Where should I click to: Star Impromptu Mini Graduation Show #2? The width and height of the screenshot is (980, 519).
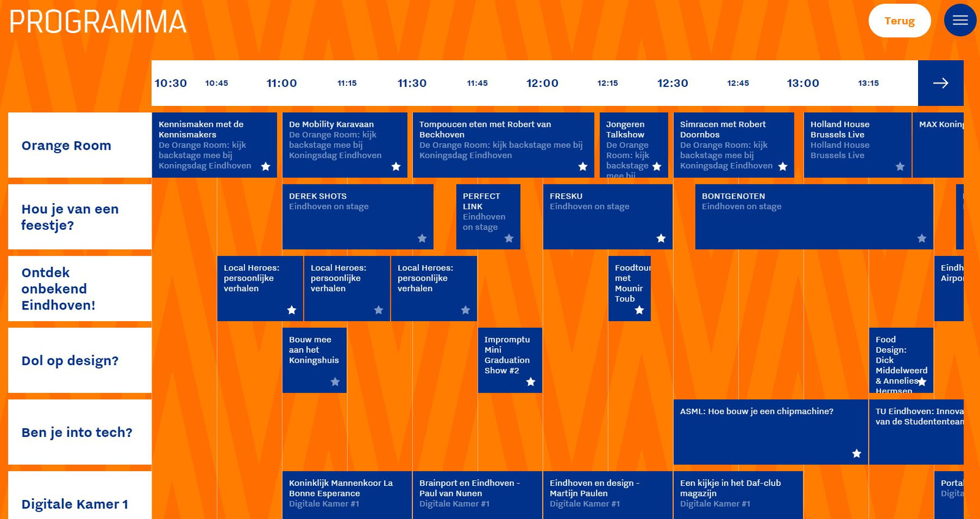click(x=530, y=382)
